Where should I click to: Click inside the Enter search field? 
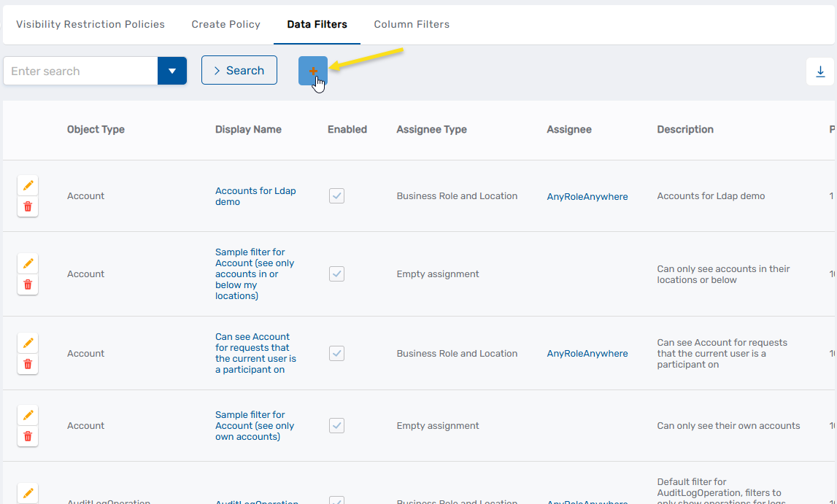tap(80, 71)
